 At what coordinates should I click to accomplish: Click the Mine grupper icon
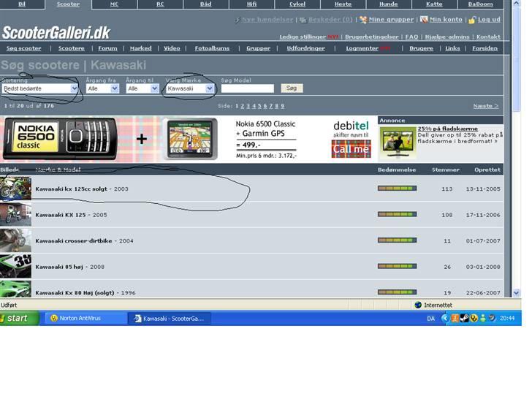tap(363, 20)
